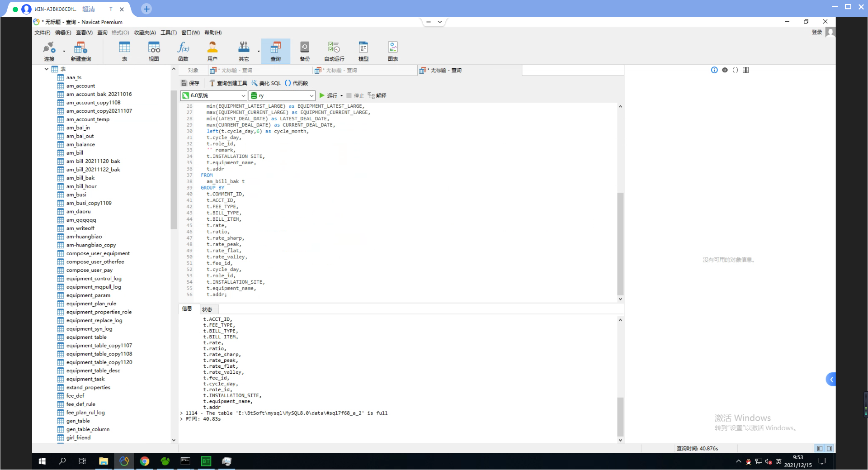Select fee_def_rule table in tree

coord(81,404)
